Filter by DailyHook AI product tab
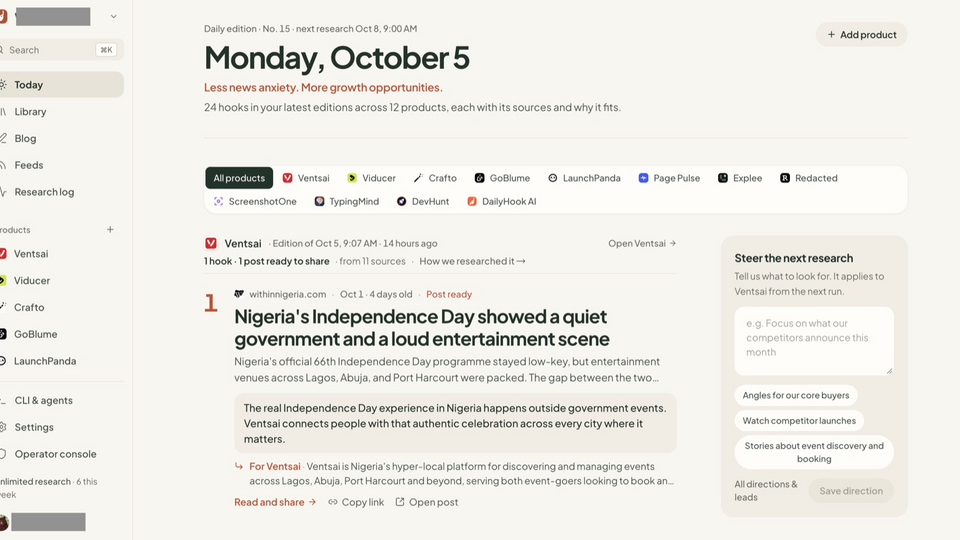The image size is (960, 540). click(501, 201)
